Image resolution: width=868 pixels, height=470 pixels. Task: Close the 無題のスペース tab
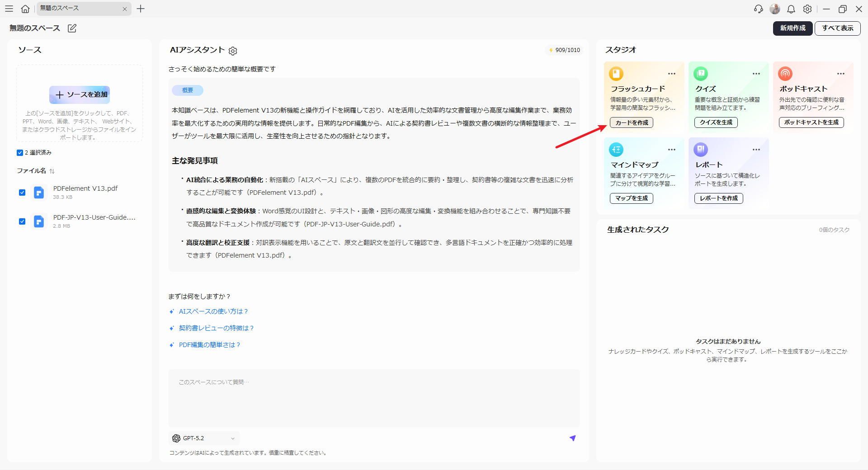[x=125, y=9]
